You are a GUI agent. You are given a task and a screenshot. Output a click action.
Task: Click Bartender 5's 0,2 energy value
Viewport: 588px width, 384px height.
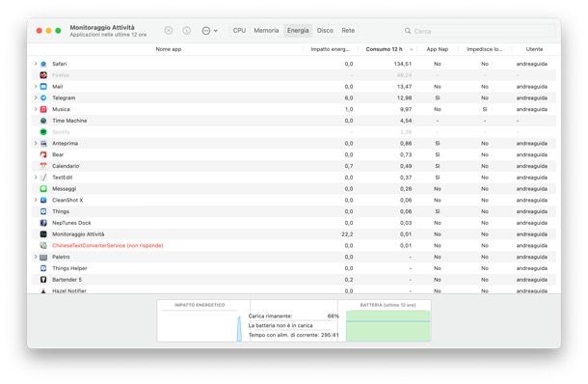point(349,280)
